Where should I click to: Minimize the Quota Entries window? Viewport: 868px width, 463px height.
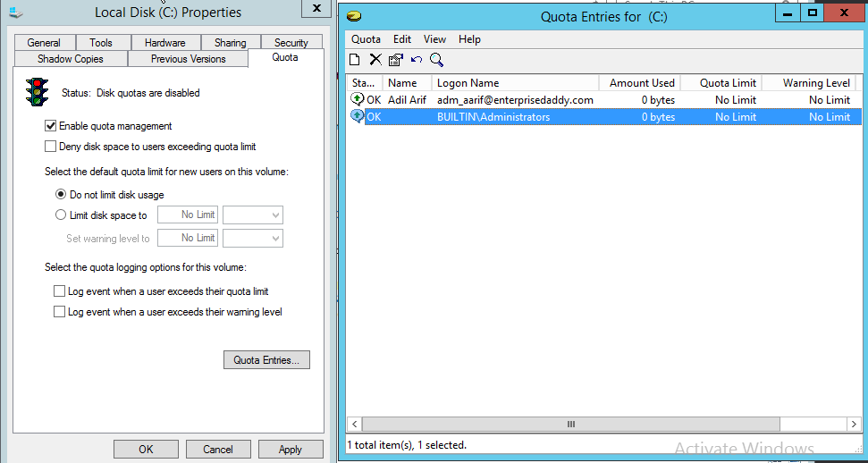788,13
